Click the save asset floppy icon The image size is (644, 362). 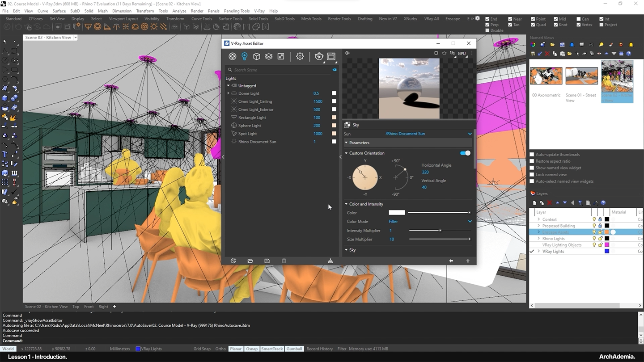coord(267,261)
